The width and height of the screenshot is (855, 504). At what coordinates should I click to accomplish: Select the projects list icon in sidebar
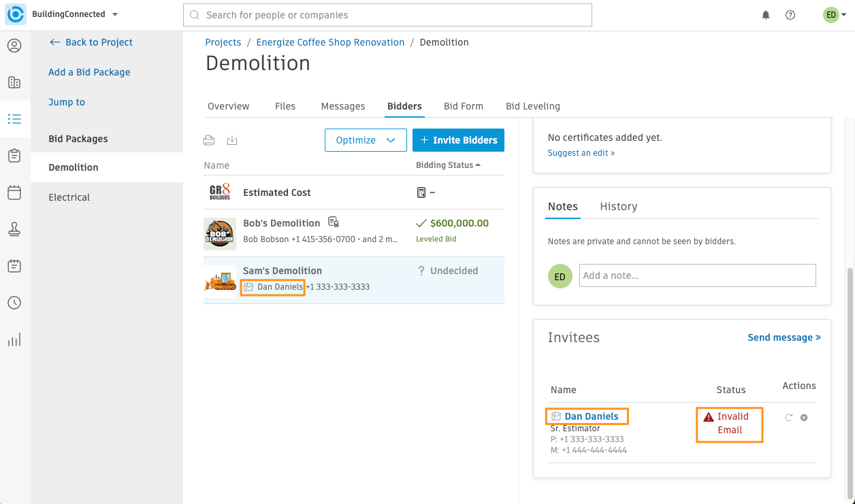click(x=14, y=119)
